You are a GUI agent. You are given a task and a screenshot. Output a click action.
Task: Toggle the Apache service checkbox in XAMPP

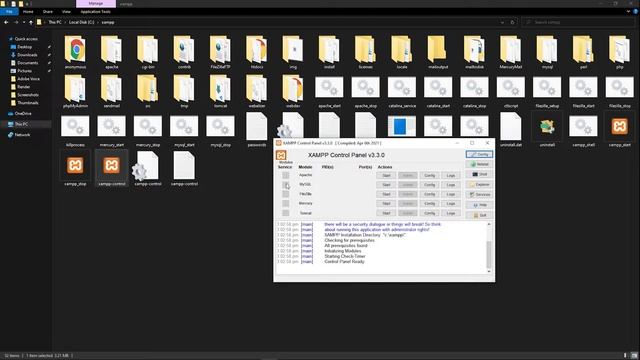coord(286,175)
